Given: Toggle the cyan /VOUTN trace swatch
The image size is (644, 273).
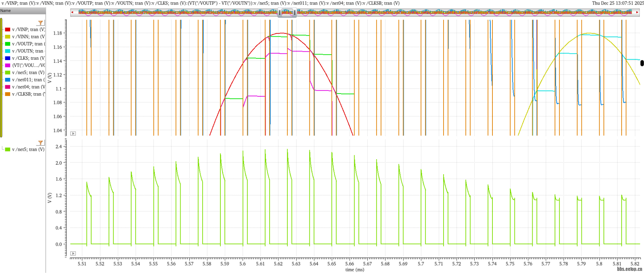Looking at the screenshot, I should tap(8, 51).
